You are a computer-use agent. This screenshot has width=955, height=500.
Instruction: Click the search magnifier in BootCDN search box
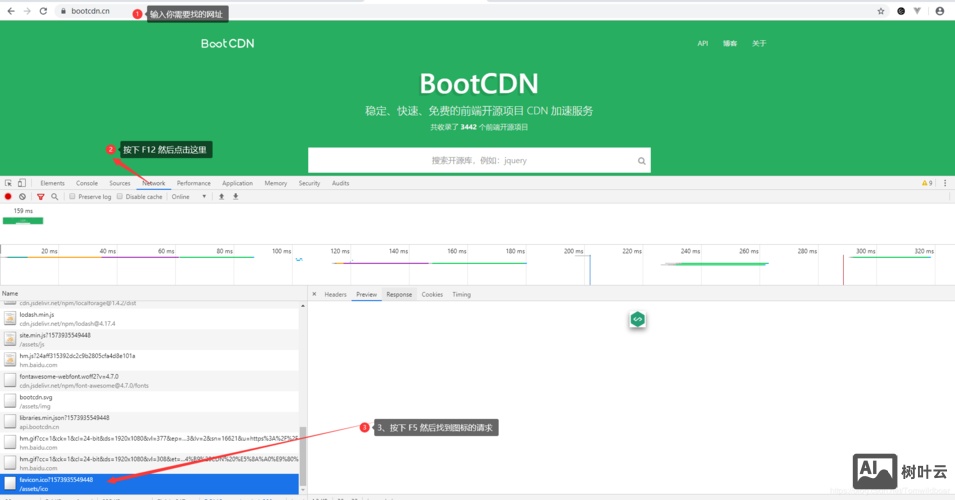pyautogui.click(x=641, y=161)
